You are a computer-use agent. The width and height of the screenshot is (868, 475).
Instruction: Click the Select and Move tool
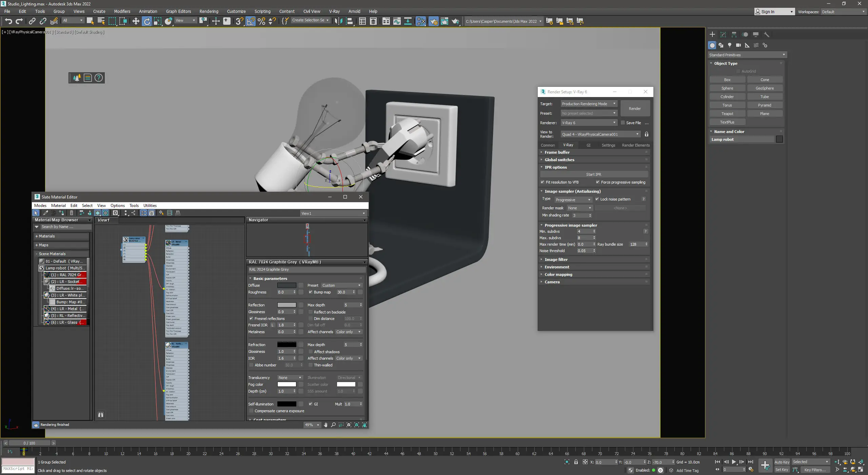[136, 21]
